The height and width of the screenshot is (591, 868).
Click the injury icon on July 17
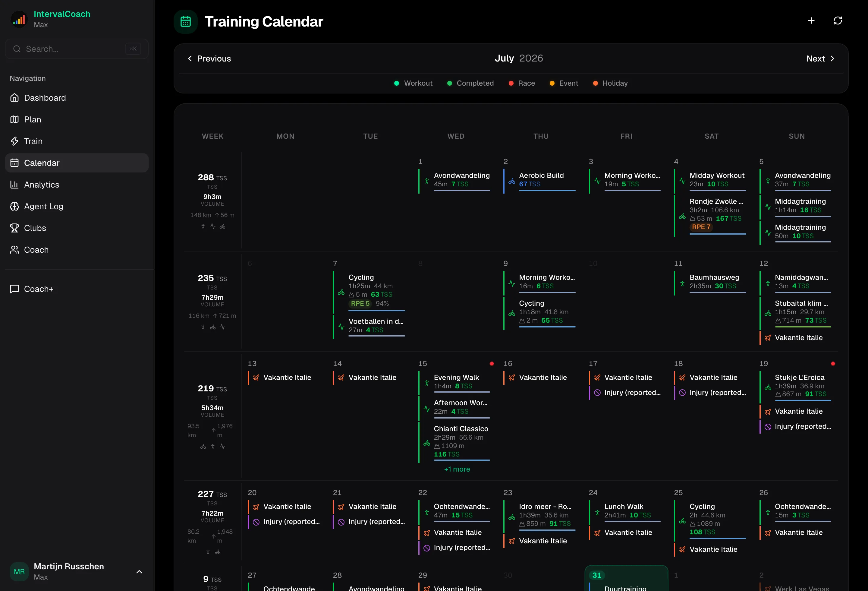[x=597, y=393]
